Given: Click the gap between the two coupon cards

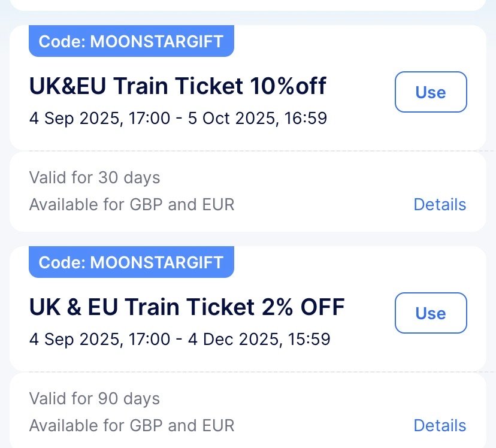Looking at the screenshot, I should pyautogui.click(x=248, y=239).
